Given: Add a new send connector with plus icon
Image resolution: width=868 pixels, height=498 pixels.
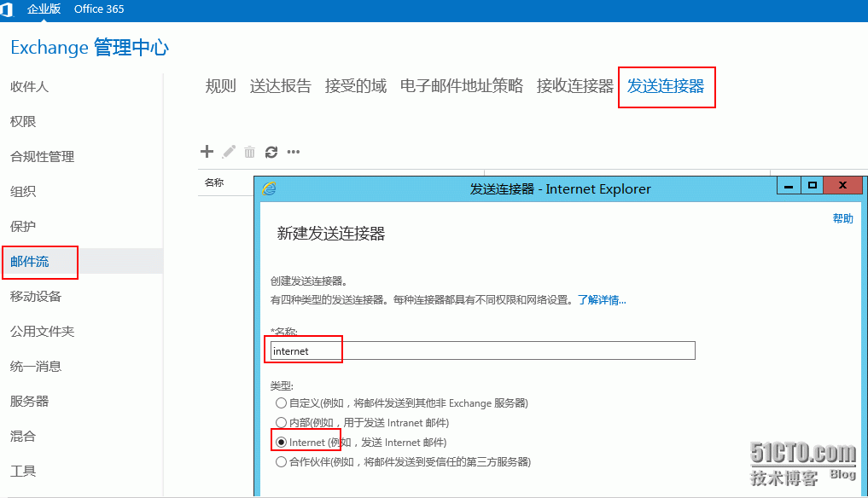Looking at the screenshot, I should tap(207, 152).
